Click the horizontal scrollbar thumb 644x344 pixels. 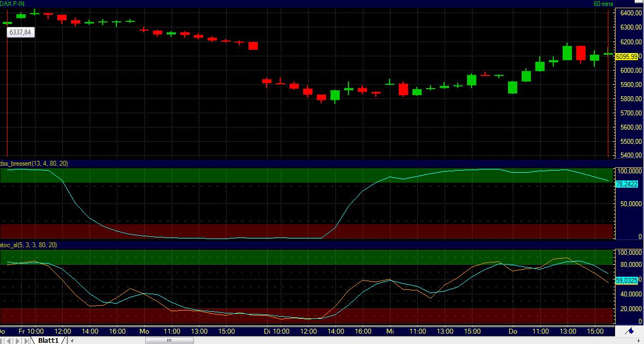click(x=169, y=341)
